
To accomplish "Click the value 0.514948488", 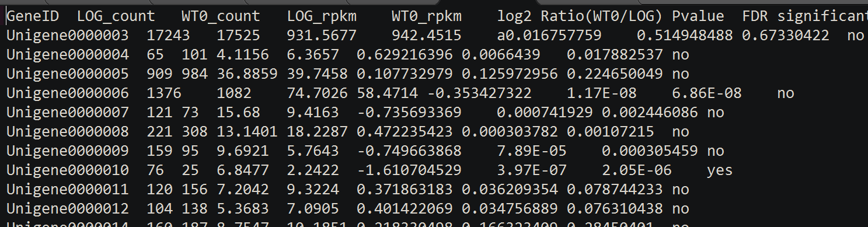I will 685,35.
